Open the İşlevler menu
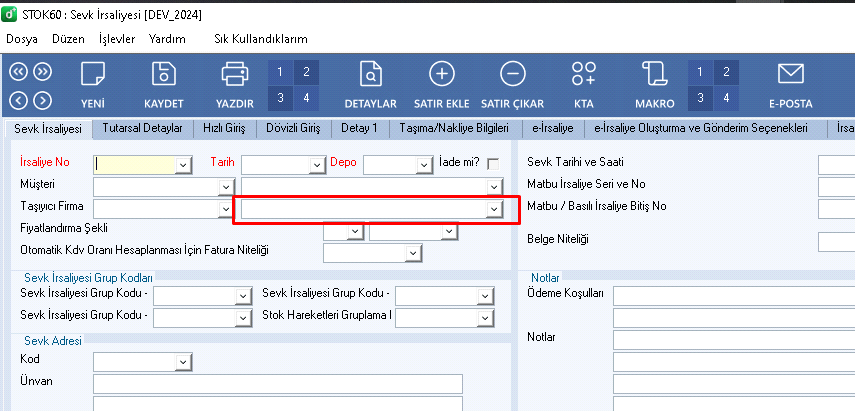The image size is (855, 411). click(x=116, y=39)
